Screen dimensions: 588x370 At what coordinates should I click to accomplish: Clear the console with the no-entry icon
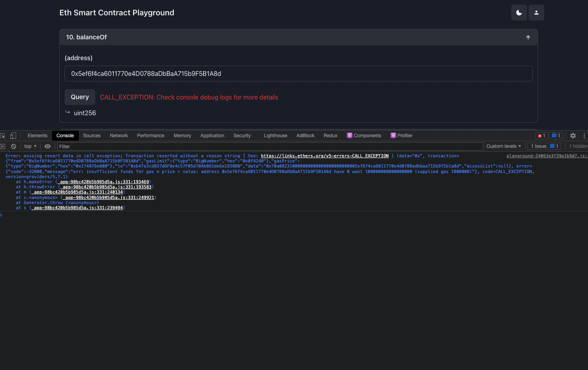[14, 146]
